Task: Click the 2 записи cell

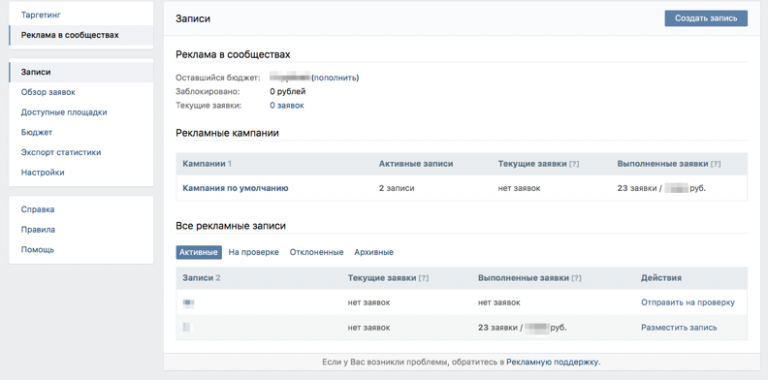Action: 396,188
